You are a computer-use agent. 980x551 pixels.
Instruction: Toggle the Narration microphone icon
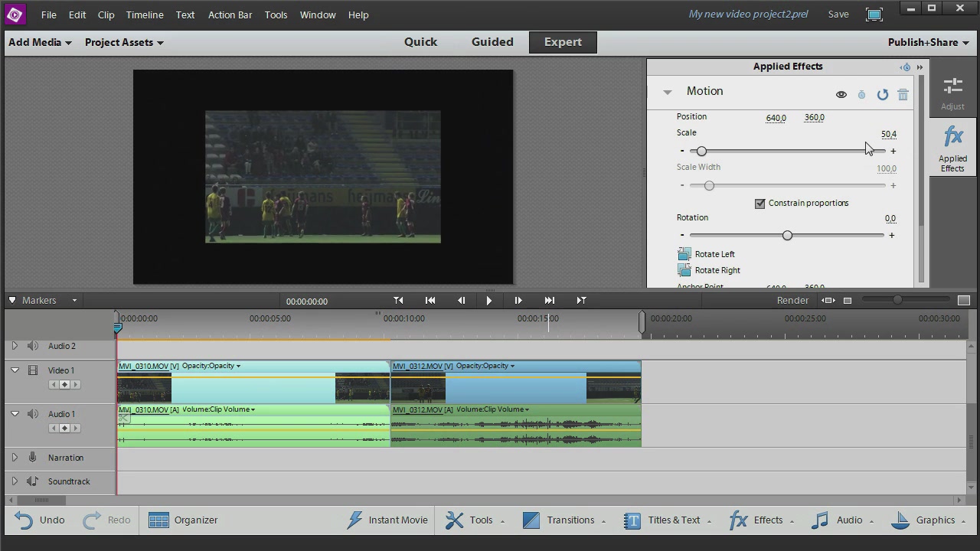pyautogui.click(x=33, y=458)
